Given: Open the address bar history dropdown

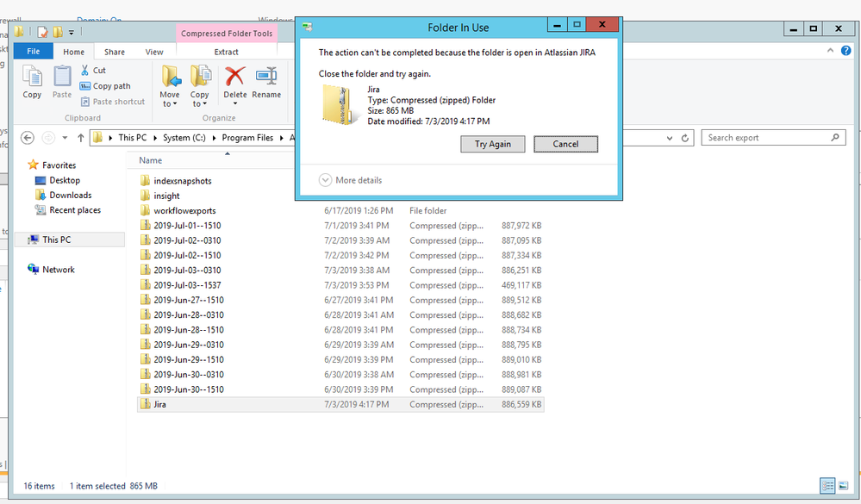Looking at the screenshot, I should [670, 138].
